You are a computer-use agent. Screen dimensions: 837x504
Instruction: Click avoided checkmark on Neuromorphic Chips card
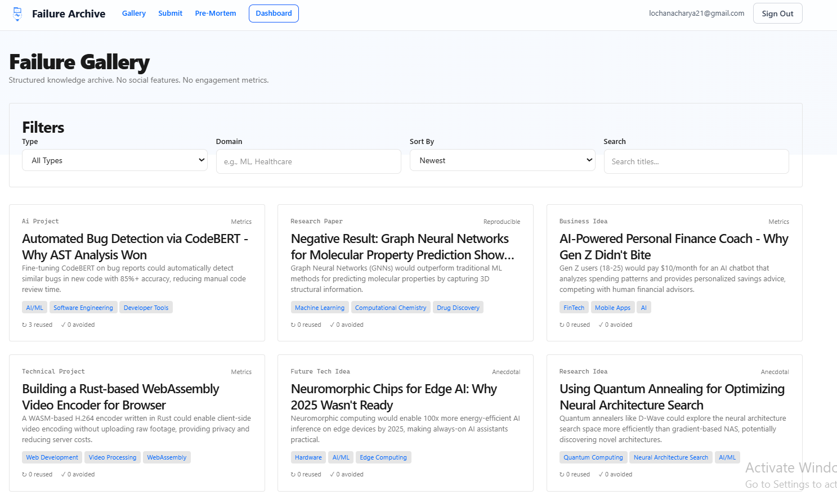point(332,474)
